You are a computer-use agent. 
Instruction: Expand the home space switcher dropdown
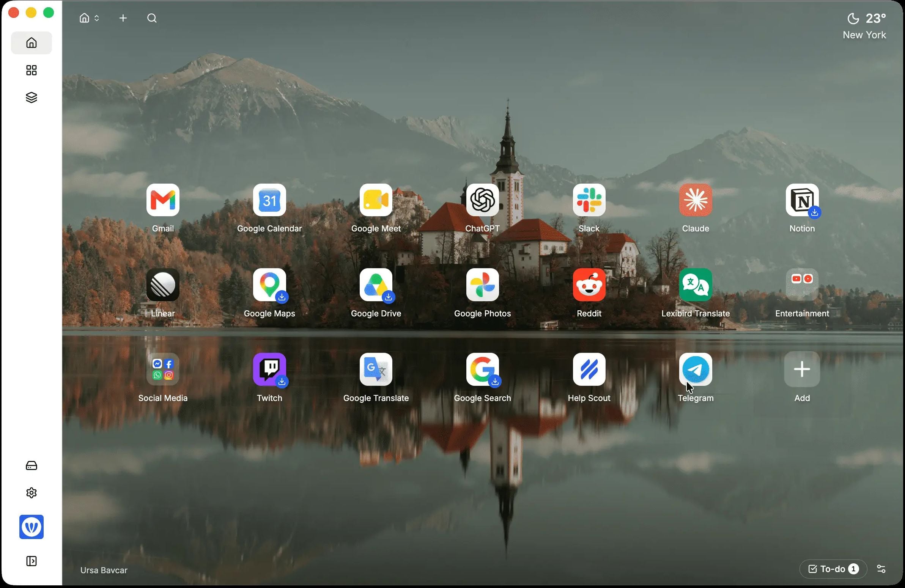click(89, 18)
